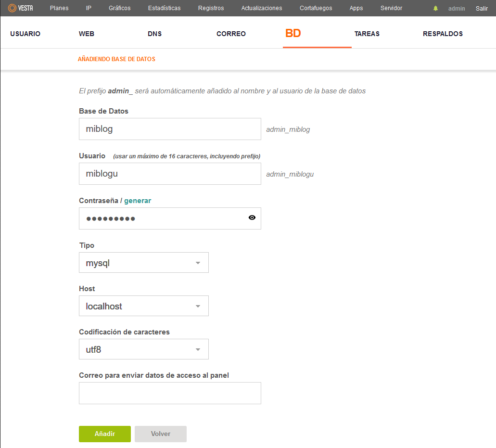
Task: Focus the Base de Datos name field
Action: 170,129
